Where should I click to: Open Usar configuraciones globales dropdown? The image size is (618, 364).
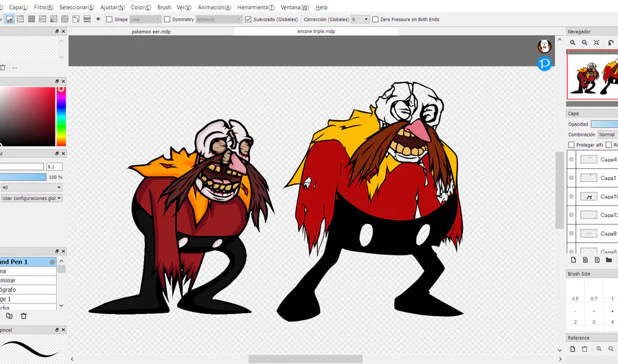[31, 198]
